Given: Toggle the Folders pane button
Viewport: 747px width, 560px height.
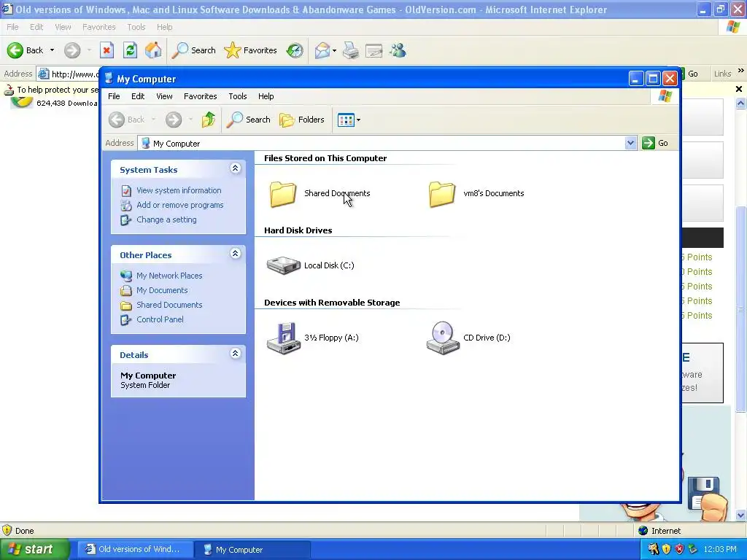Looking at the screenshot, I should 302,120.
